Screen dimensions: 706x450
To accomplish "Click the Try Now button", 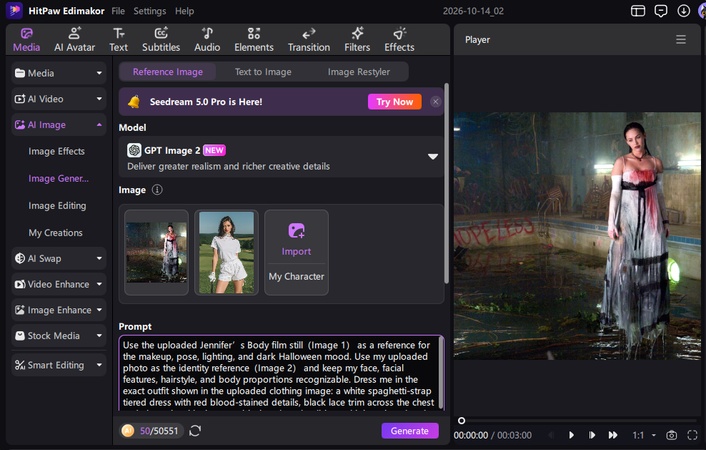I will (x=394, y=102).
